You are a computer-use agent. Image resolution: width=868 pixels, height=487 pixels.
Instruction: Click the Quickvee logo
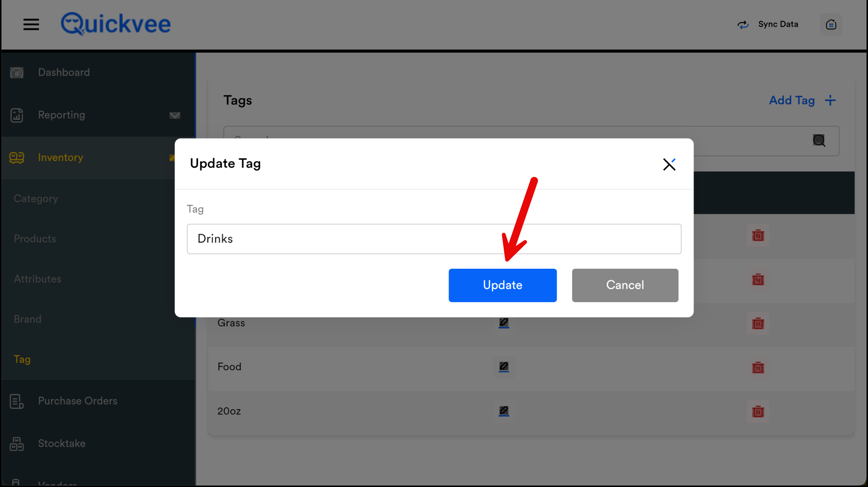click(x=116, y=24)
